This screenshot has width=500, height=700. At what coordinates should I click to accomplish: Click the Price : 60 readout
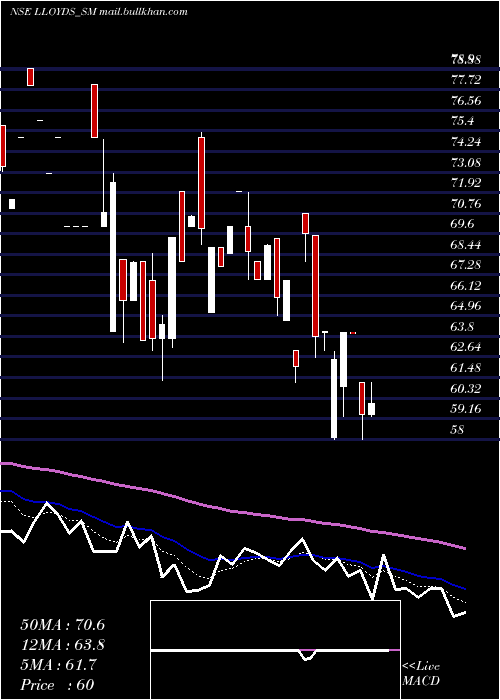(x=58, y=685)
